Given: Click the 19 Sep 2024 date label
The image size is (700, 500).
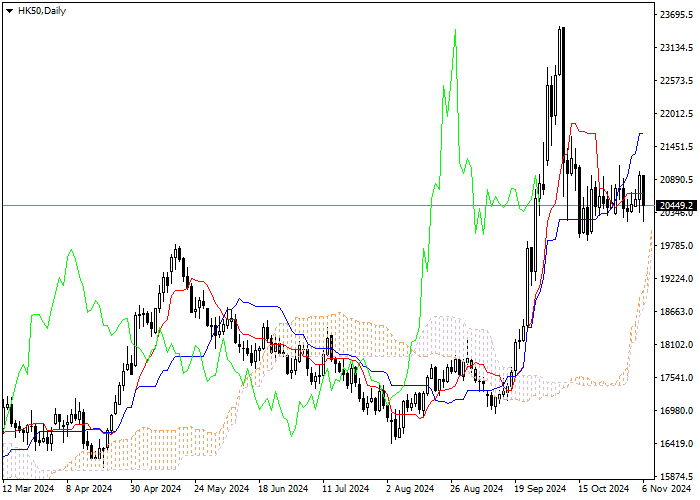Looking at the screenshot, I should tap(540, 489).
